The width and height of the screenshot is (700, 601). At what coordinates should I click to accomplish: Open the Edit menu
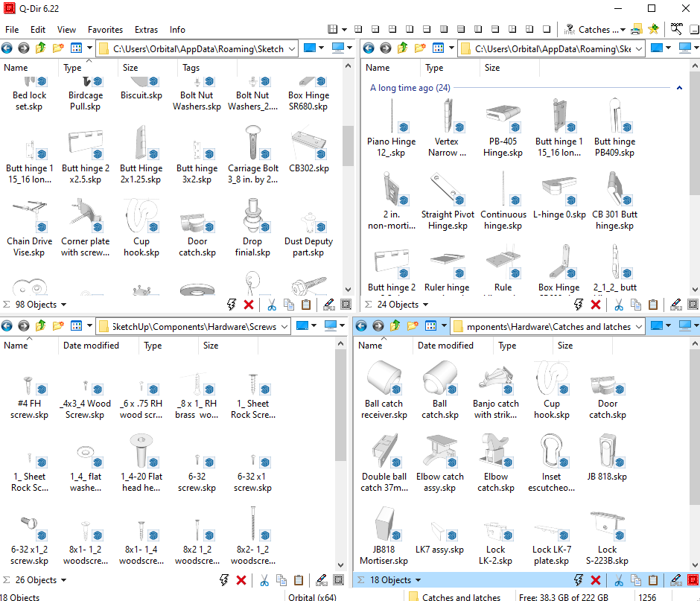pos(38,30)
